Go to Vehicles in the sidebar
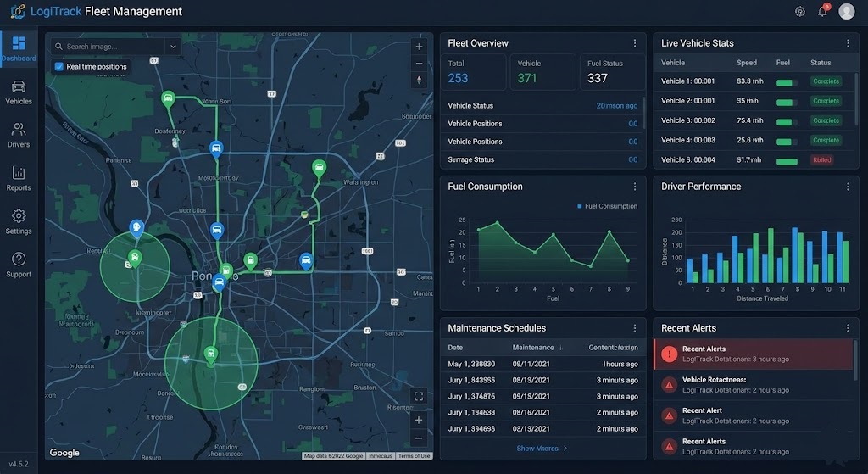 [19, 92]
